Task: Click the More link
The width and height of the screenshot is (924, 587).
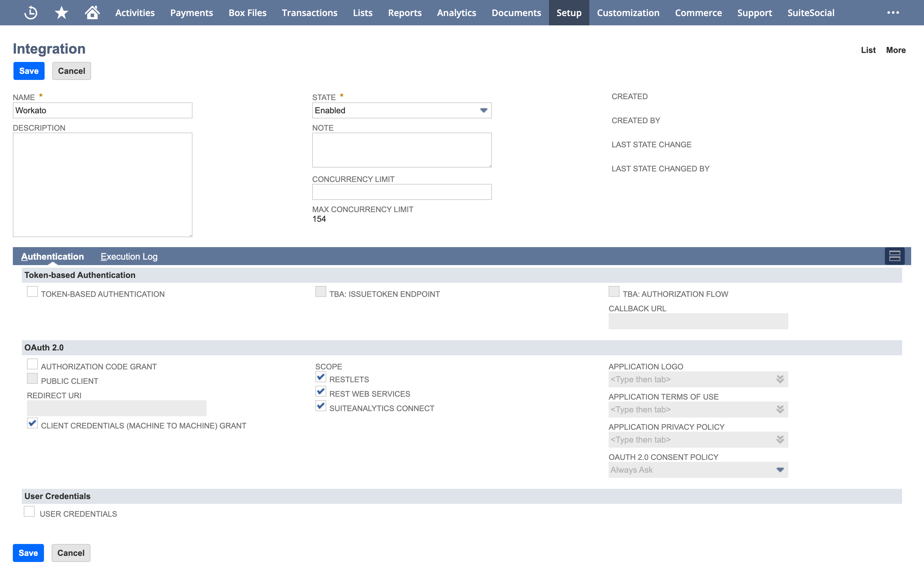Action: click(x=896, y=50)
